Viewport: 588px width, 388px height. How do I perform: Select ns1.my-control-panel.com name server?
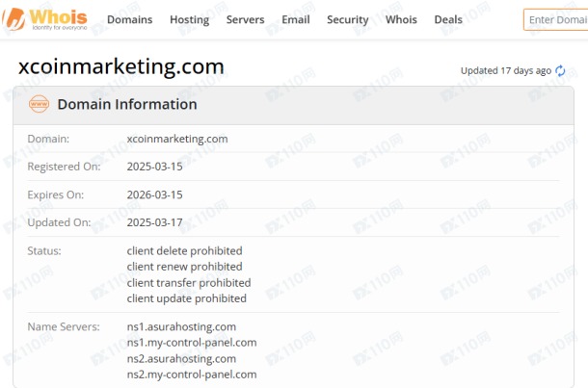192,343
